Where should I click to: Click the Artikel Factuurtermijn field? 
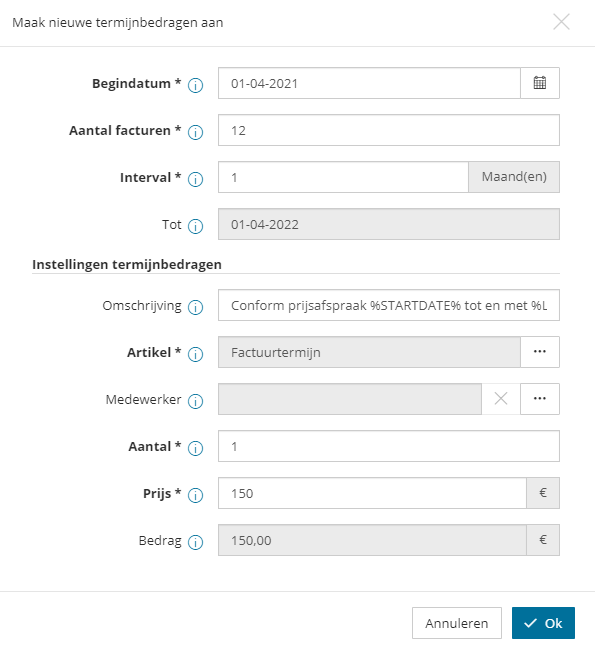369,352
